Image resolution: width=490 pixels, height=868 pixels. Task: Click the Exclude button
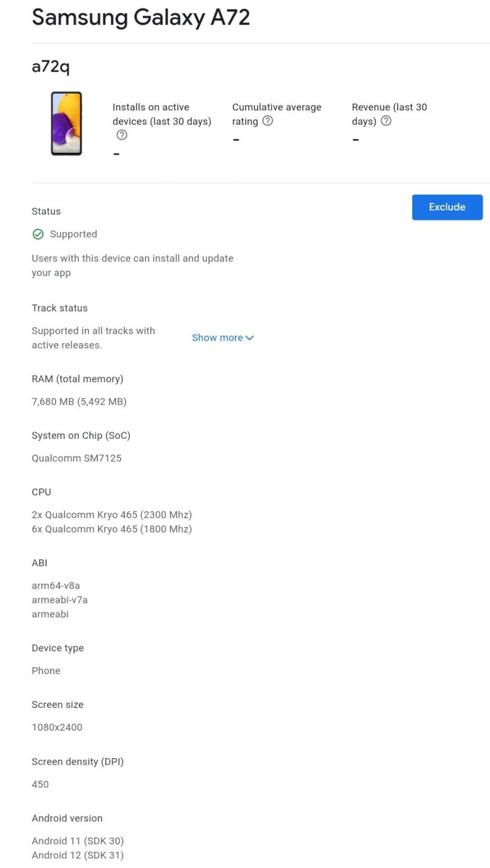coord(447,207)
